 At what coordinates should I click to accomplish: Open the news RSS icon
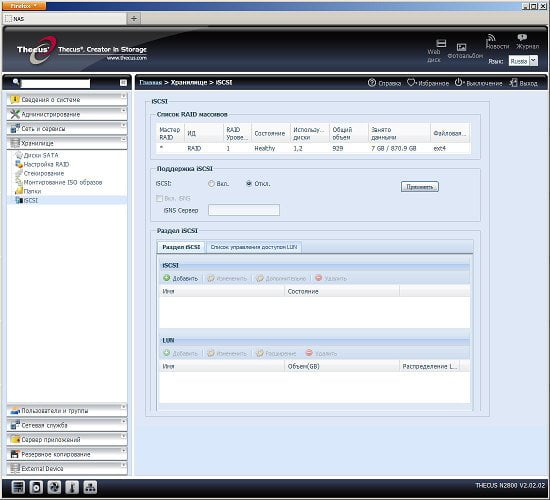click(x=491, y=38)
